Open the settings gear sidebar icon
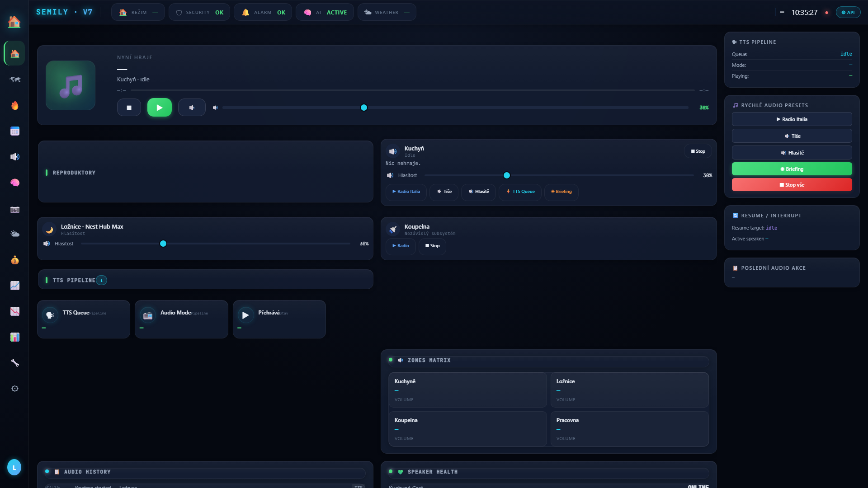Screen dimensions: 868x488 click(x=14, y=389)
